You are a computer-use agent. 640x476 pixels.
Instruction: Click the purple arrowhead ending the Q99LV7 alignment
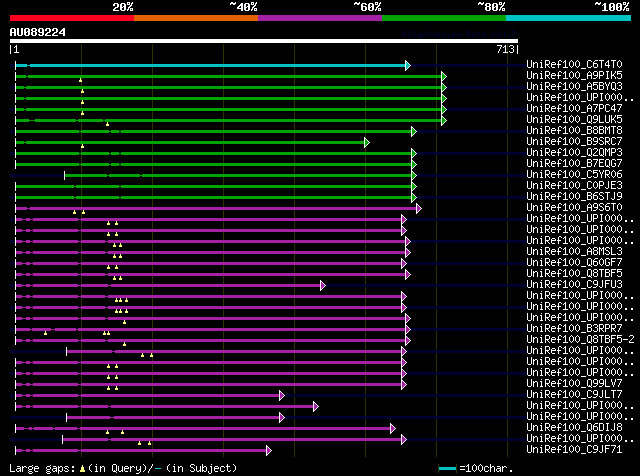coord(404,385)
